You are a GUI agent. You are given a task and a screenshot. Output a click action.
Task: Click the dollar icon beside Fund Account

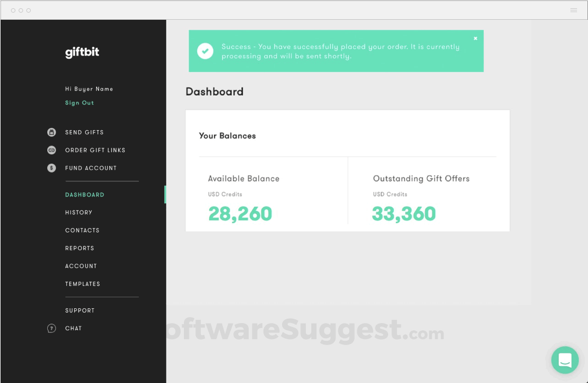point(51,168)
